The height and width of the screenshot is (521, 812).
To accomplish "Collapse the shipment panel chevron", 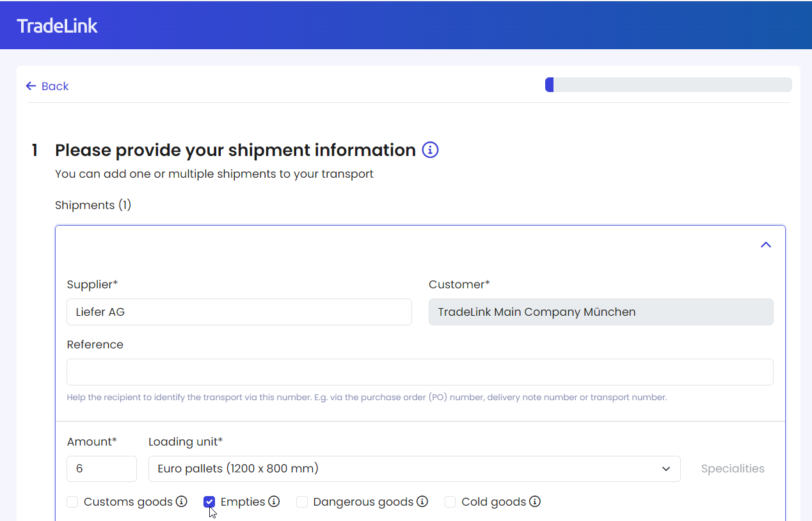I will 765,245.
